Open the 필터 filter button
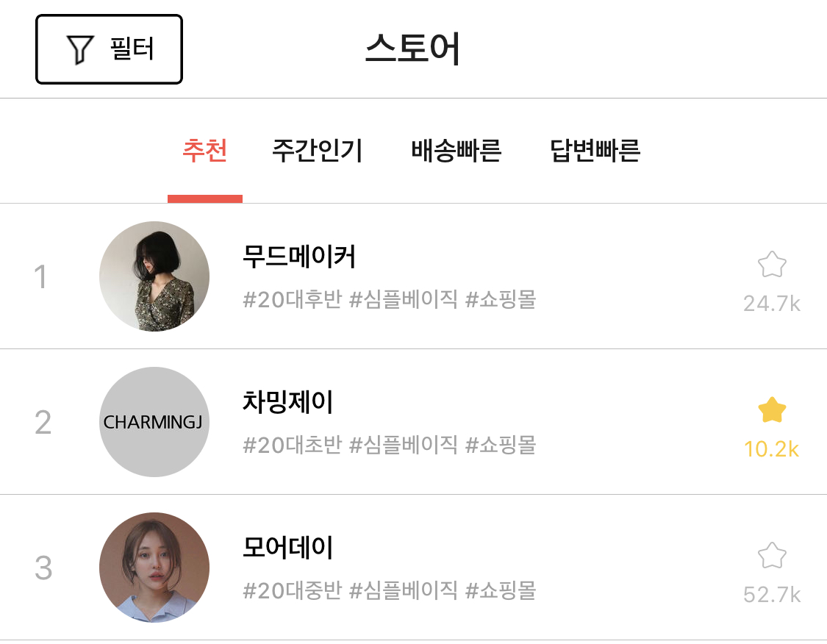This screenshot has width=827, height=644. tap(109, 49)
